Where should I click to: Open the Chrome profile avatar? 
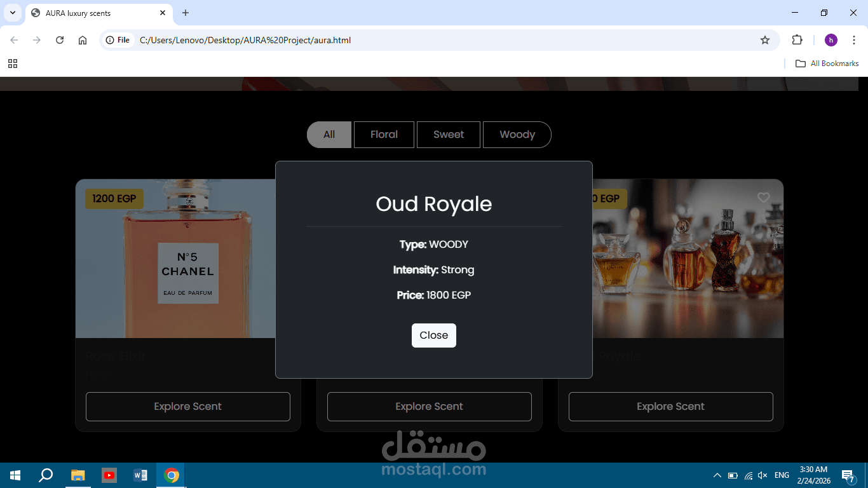(x=831, y=40)
